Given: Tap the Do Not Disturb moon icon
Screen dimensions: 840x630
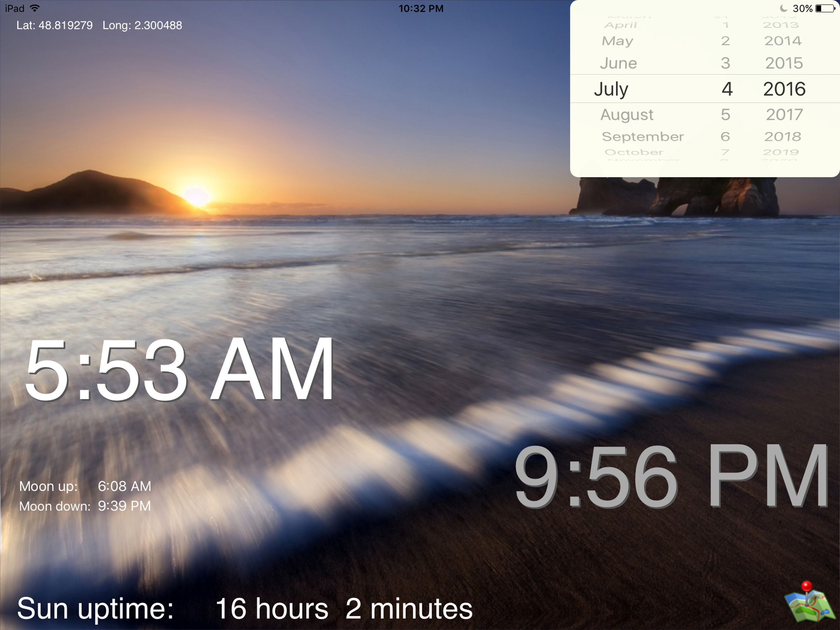Looking at the screenshot, I should pos(783,8).
